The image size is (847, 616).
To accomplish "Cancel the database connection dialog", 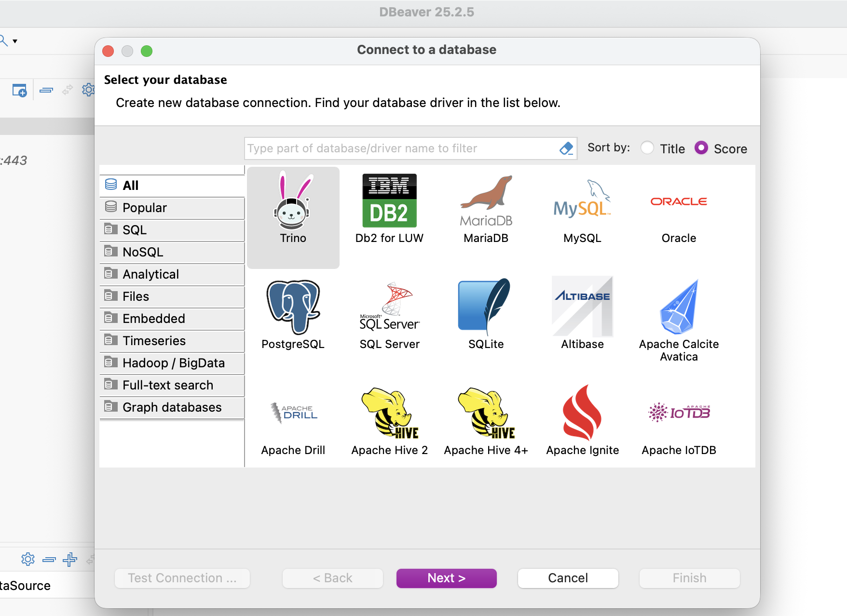I will [568, 578].
